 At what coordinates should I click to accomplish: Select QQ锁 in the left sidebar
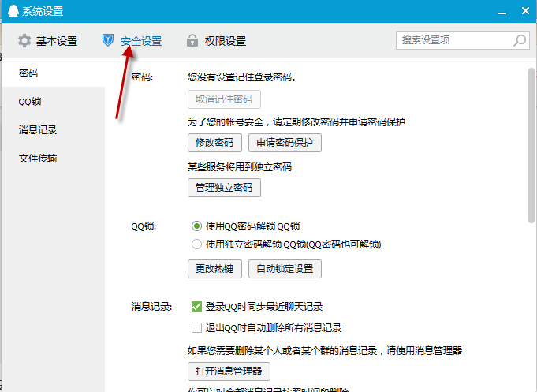[x=53, y=102]
